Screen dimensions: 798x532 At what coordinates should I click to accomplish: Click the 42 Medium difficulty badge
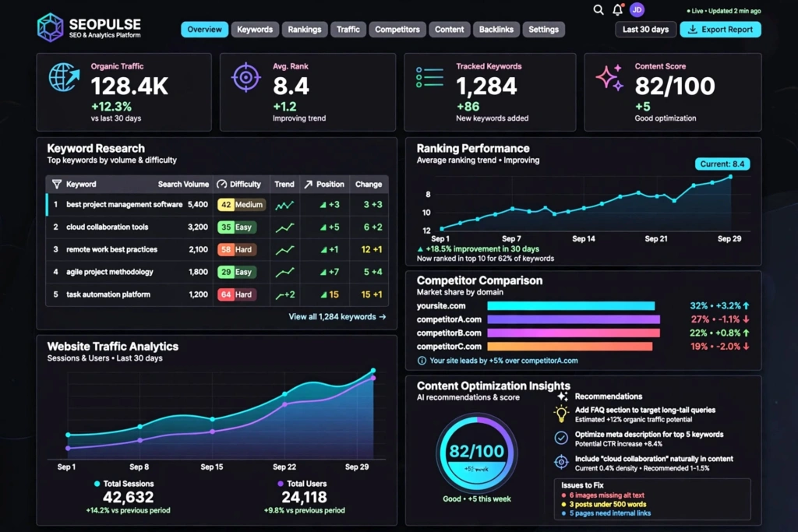click(242, 204)
